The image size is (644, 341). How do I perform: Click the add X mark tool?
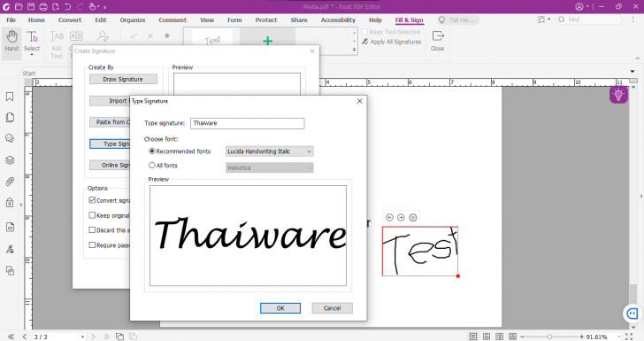coord(150,36)
